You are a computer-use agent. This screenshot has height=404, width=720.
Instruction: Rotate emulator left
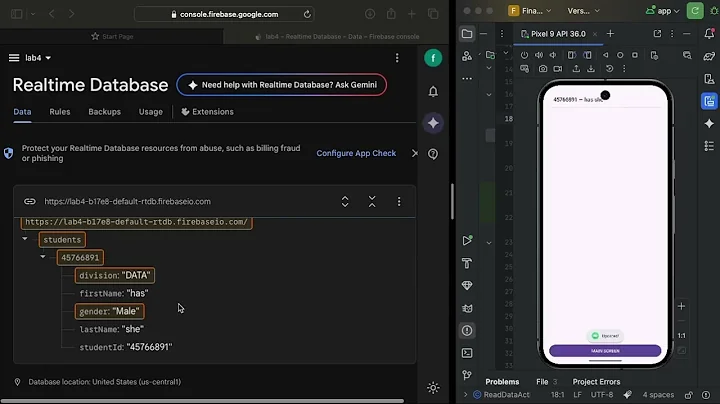(x=572, y=55)
